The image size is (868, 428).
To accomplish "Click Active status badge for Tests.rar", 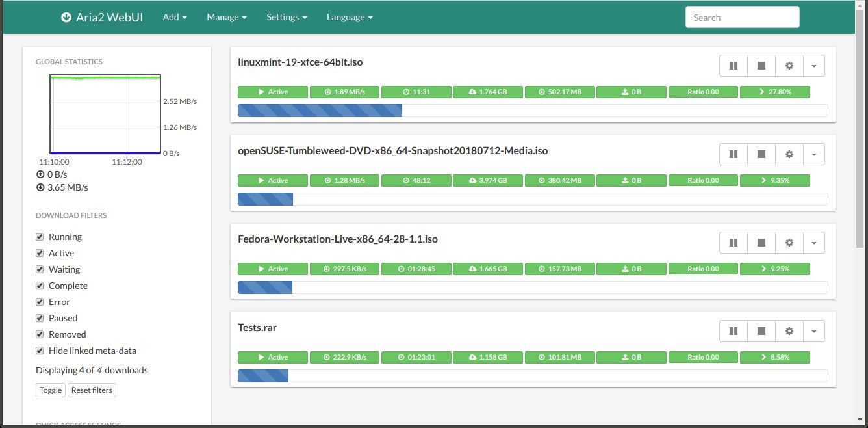I will tap(273, 357).
